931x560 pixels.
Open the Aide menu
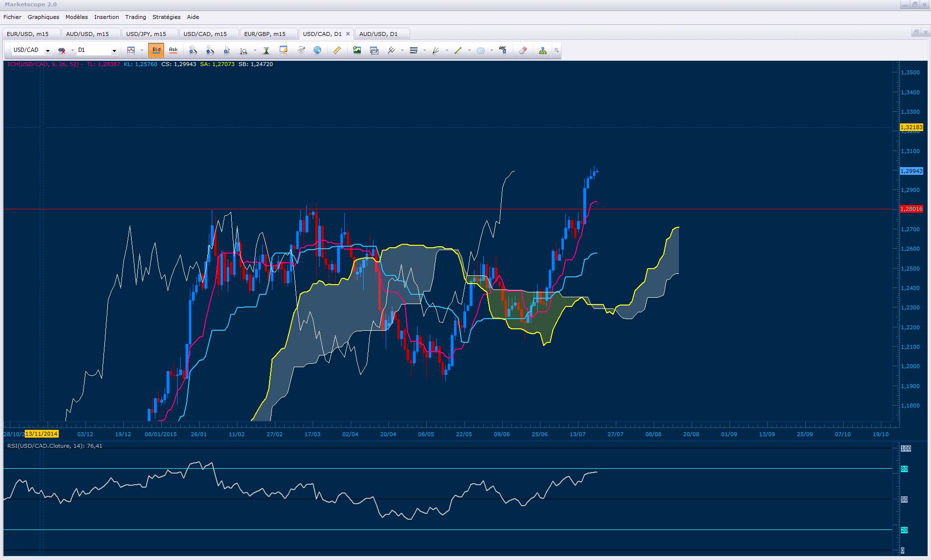[x=193, y=17]
